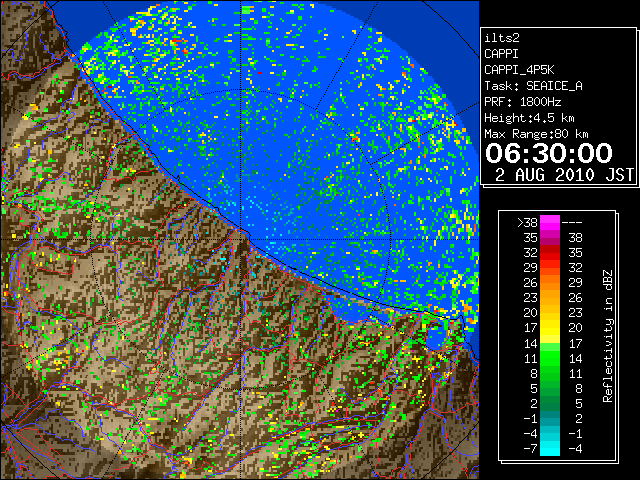Click the --- legend label
640x480 pixels.
[572, 223]
